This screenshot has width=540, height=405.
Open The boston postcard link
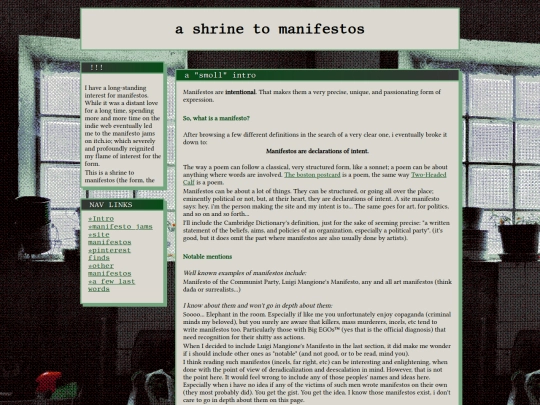(312, 175)
